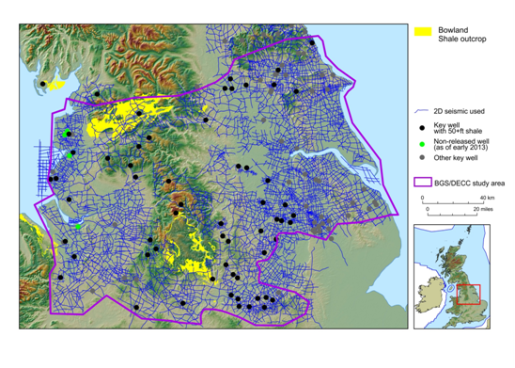Click the 20 miles scale bar
The height and width of the screenshot is (368, 515).
[452, 211]
